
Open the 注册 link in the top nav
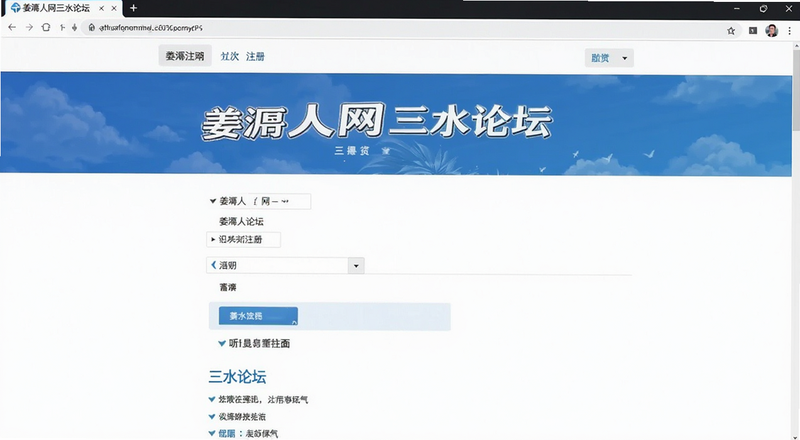click(255, 57)
